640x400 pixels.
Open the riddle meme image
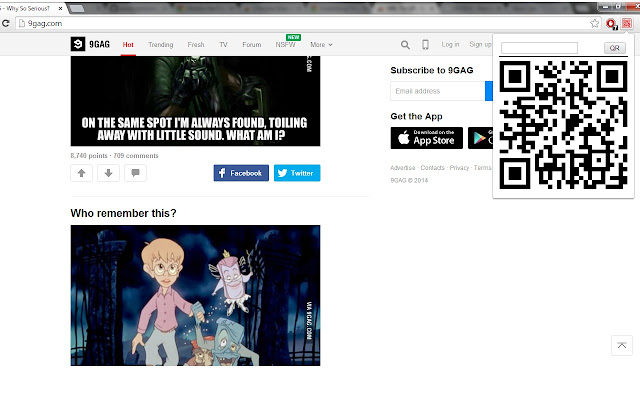(x=196, y=101)
